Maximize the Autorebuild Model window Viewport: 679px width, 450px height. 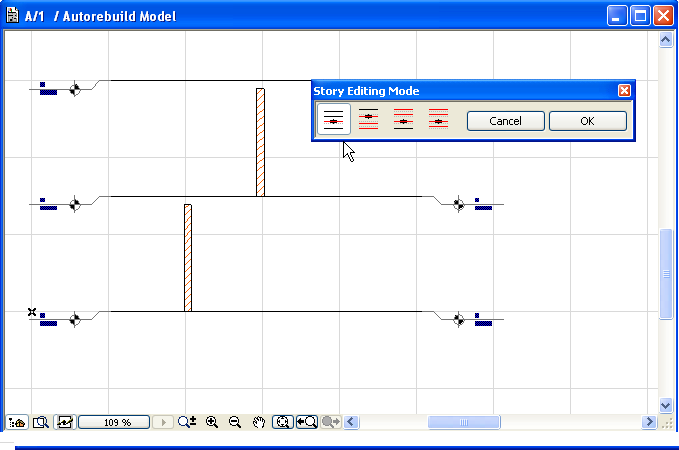tap(640, 16)
